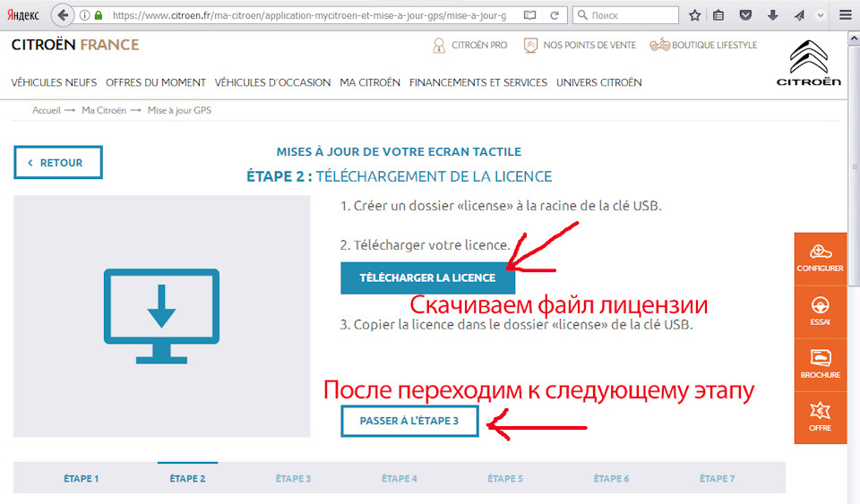Click the scrollbar up arrow
The image size is (860, 504).
[854, 38]
